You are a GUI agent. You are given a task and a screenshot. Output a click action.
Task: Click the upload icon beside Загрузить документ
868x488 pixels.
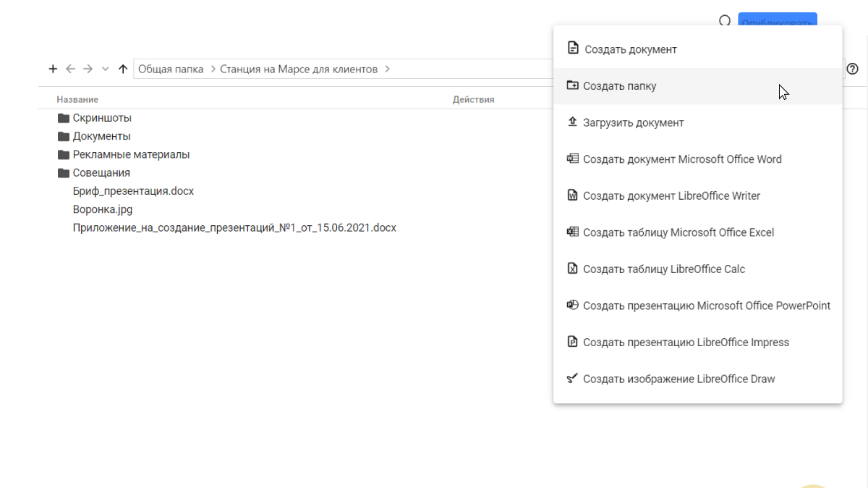click(x=572, y=122)
